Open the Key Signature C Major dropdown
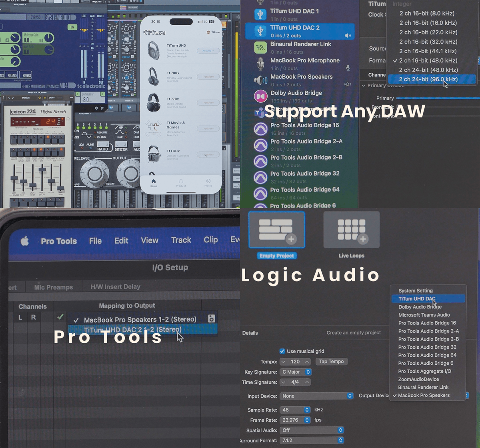This screenshot has height=448, width=480. click(295, 372)
